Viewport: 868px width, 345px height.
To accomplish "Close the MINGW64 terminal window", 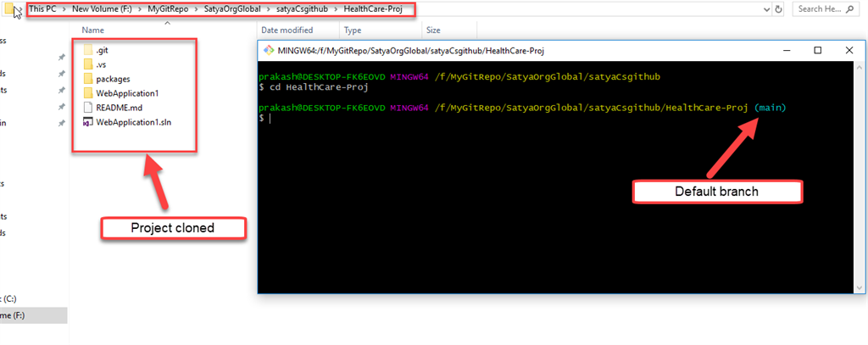I will (x=849, y=50).
